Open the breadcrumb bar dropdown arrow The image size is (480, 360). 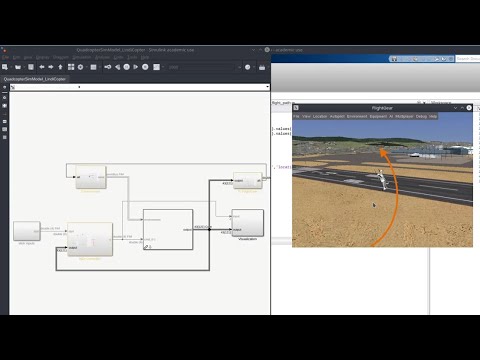(267, 87)
